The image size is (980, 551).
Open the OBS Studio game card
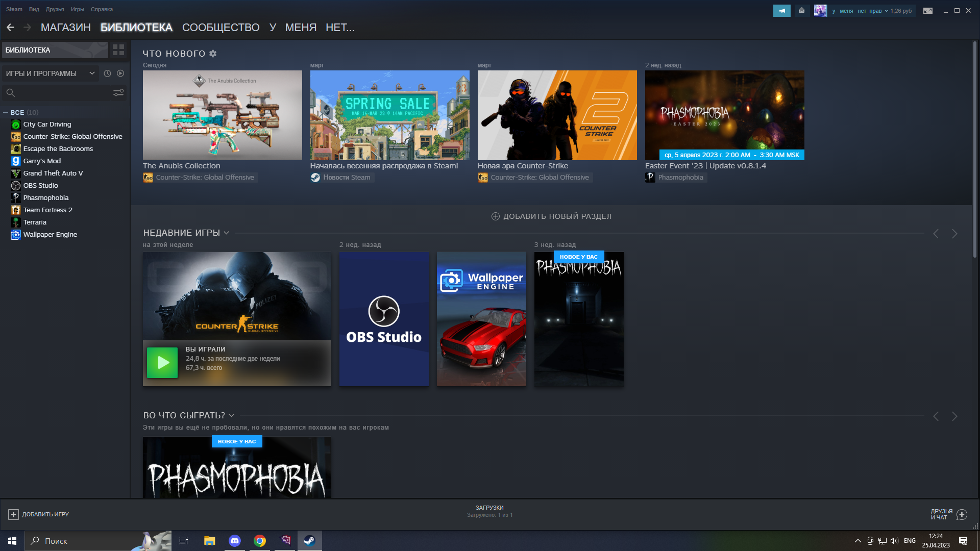(x=384, y=319)
